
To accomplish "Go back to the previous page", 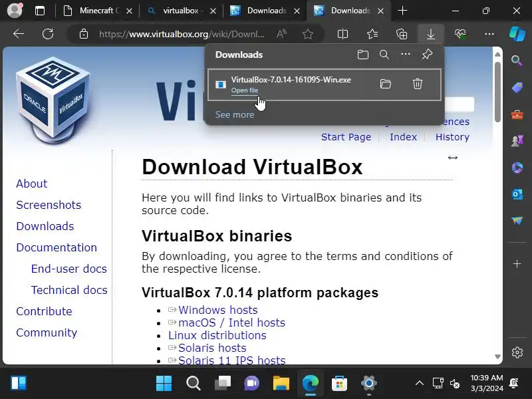I will [19, 34].
